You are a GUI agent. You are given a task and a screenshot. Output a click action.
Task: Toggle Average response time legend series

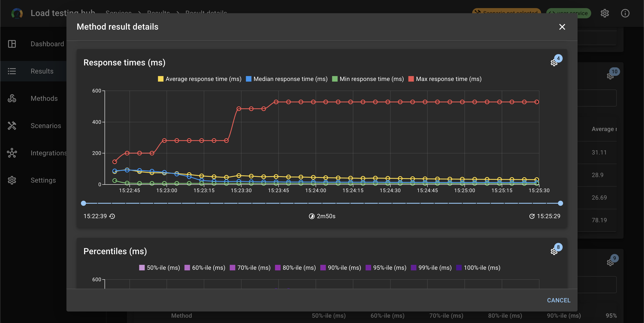200,79
